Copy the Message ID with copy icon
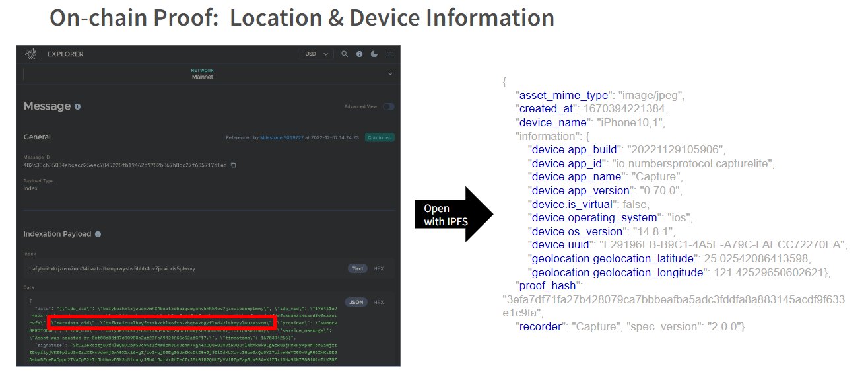Screen dimensions: 868x372 pyautogui.click(x=233, y=165)
